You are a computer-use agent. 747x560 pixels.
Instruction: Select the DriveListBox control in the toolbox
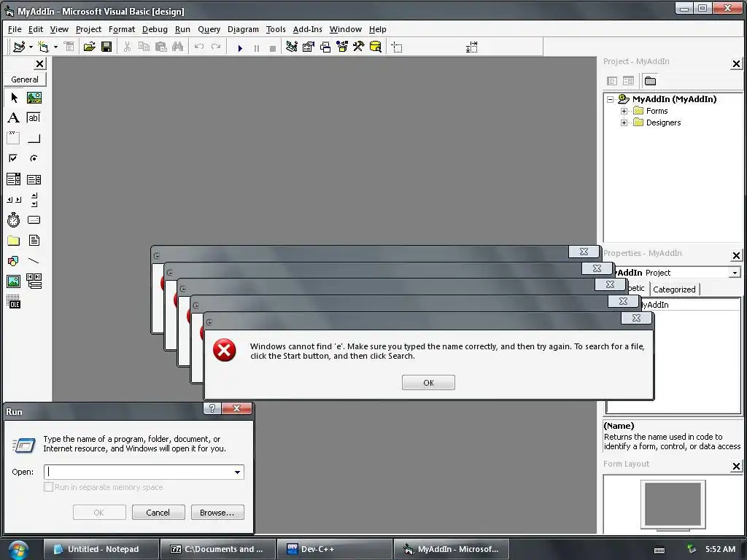(34, 219)
